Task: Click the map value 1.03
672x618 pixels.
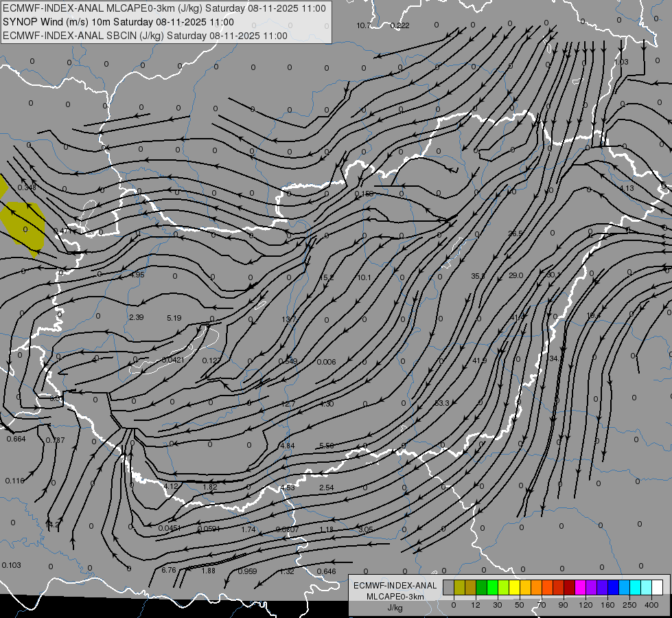Action: pyautogui.click(x=621, y=62)
